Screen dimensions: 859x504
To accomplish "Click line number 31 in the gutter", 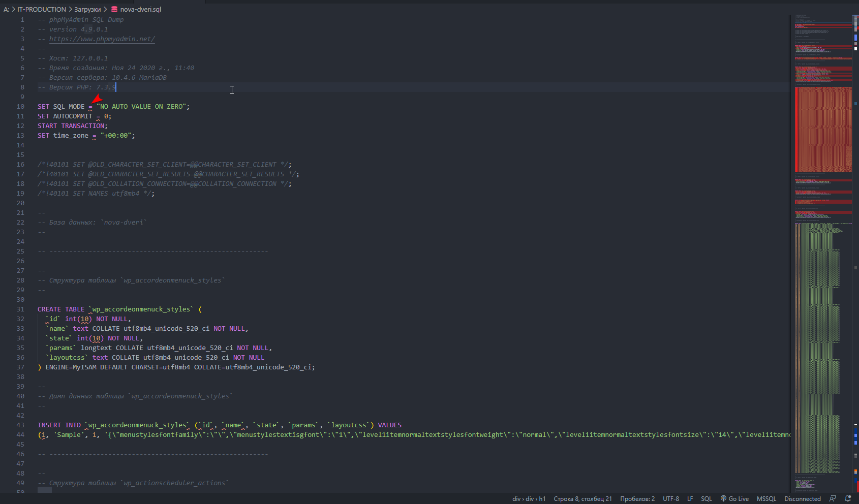I will [20, 309].
